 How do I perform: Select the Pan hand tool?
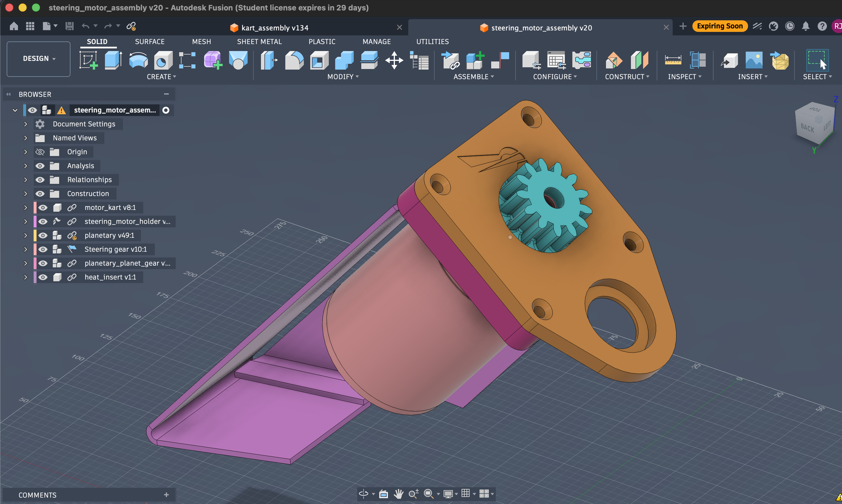pos(399,494)
